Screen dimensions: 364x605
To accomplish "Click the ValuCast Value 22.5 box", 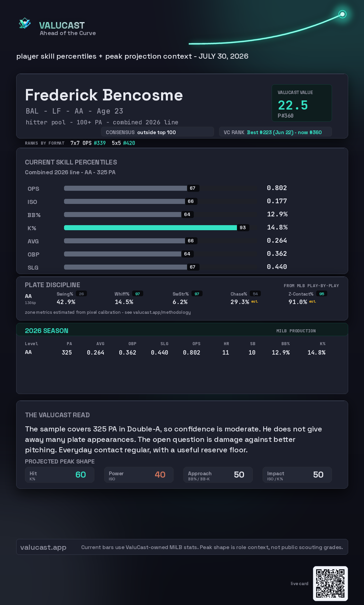I will pyautogui.click(x=302, y=103).
